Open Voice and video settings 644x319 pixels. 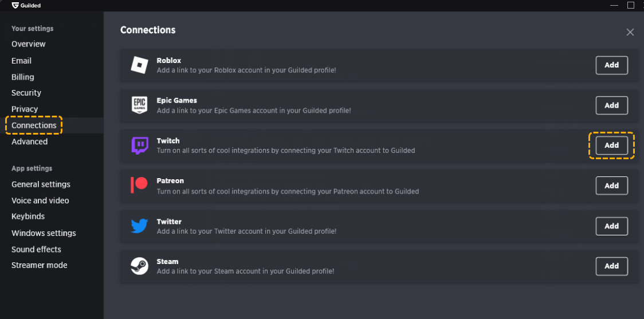pos(40,200)
